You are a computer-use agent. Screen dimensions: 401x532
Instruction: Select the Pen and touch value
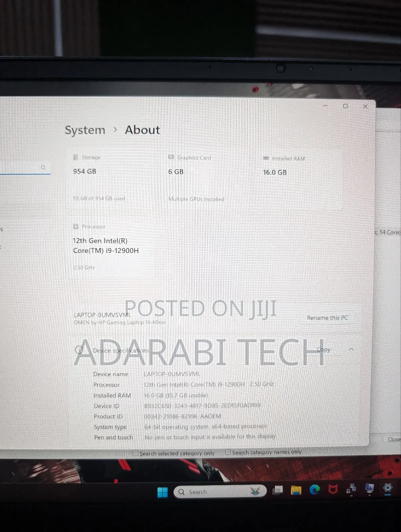[210, 437]
